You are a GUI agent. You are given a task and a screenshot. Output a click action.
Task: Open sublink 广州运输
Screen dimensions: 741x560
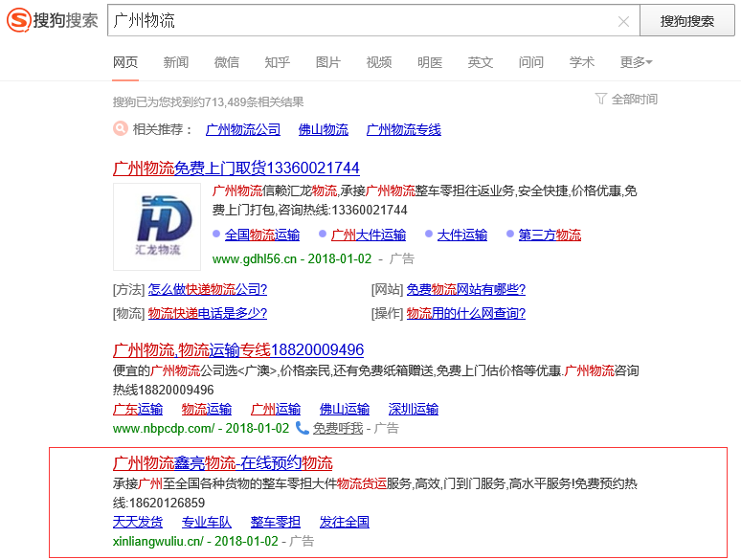(x=276, y=410)
